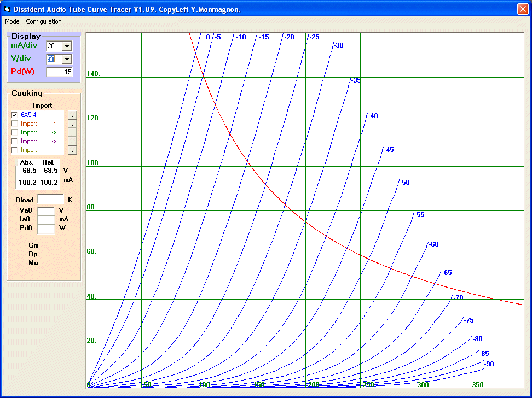Click the Ia0 input field
The image size is (532, 398).
click(46, 220)
